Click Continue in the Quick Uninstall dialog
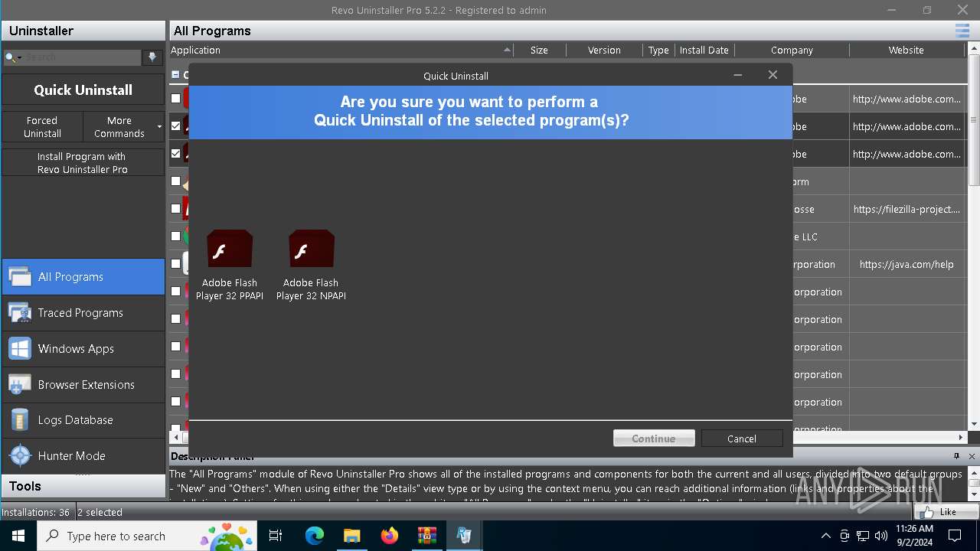 click(654, 439)
